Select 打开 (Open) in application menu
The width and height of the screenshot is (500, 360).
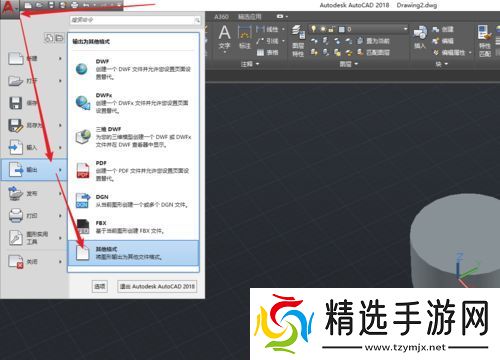pyautogui.click(x=34, y=81)
